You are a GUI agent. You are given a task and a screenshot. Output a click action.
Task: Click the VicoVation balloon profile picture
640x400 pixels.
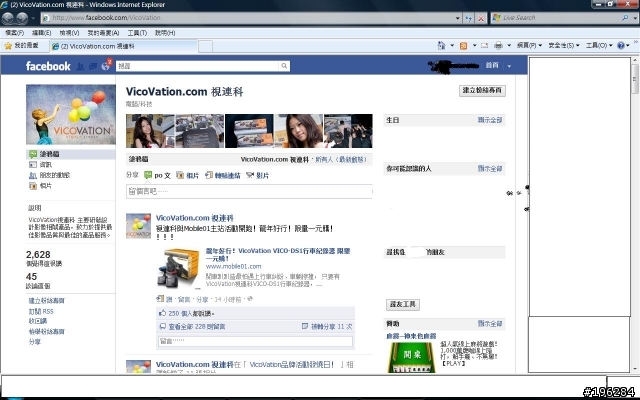click(x=71, y=115)
